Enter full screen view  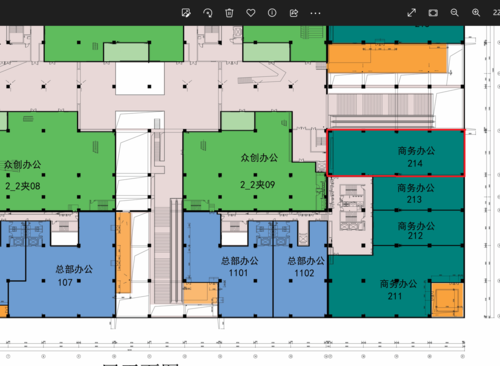click(412, 13)
